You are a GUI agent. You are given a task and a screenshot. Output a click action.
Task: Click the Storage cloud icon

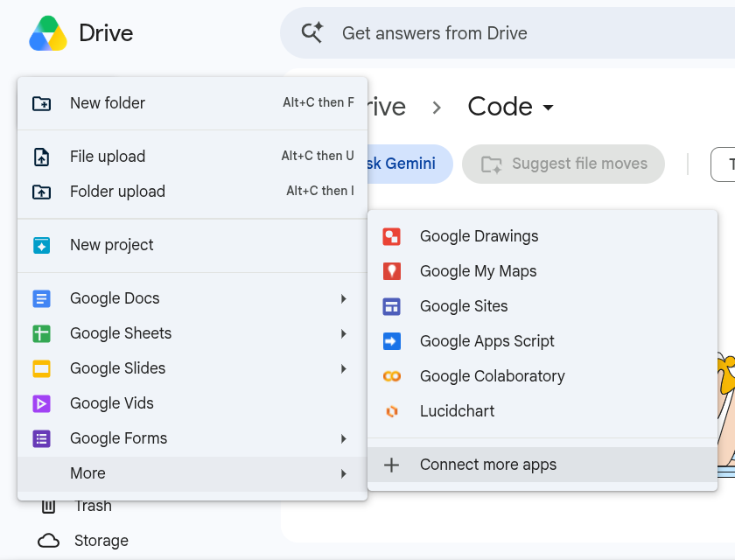tap(48, 541)
